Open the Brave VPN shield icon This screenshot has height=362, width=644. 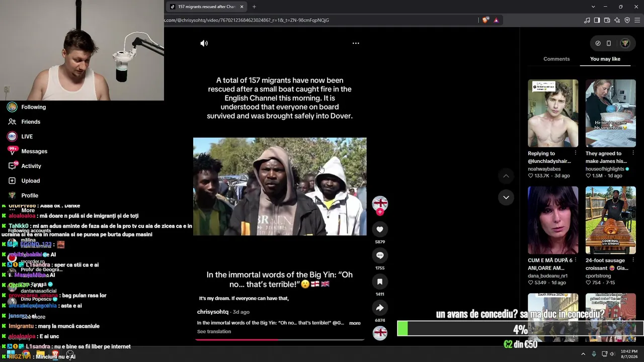click(627, 20)
